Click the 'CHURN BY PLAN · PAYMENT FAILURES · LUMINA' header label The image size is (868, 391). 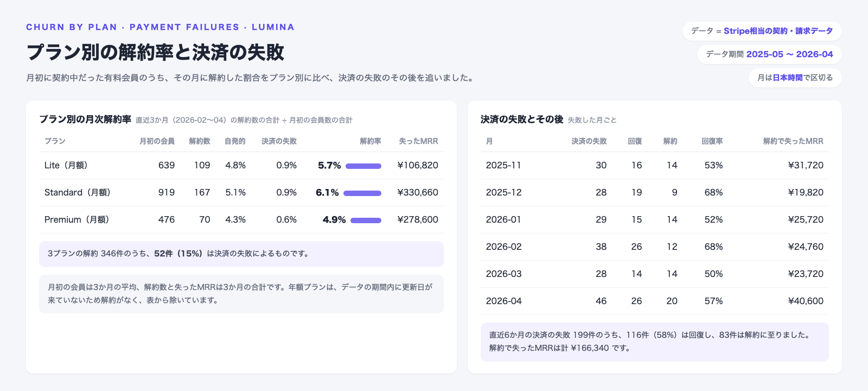click(160, 27)
